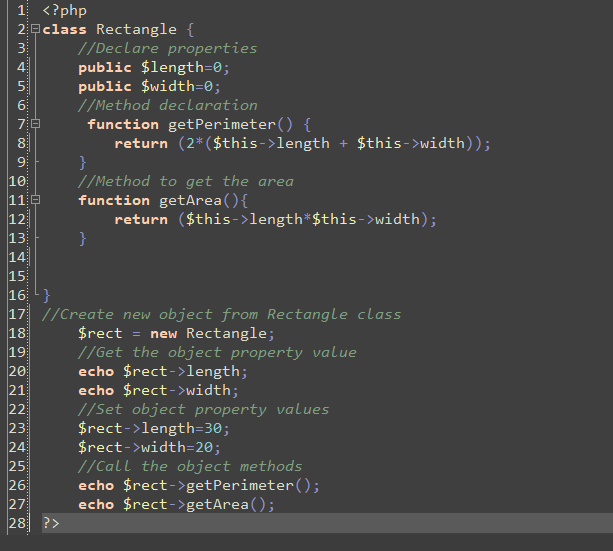Click the 'new' keyword on line 18
Image resolution: width=613 pixels, height=551 pixels.
pyautogui.click(x=163, y=334)
